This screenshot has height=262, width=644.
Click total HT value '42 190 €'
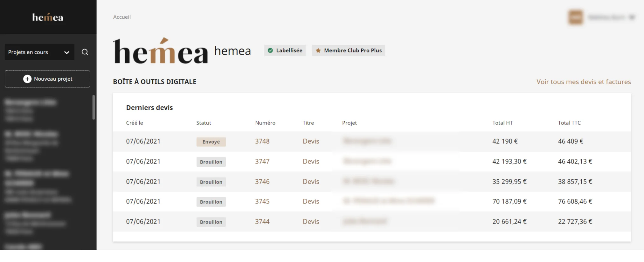tap(505, 141)
